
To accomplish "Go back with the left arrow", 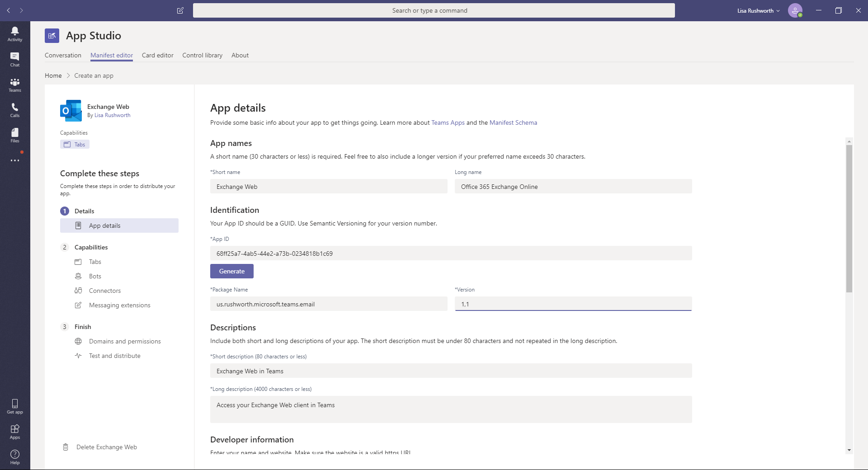I will point(9,10).
